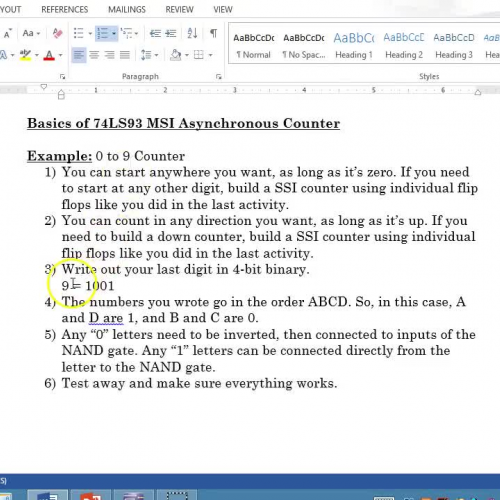Image resolution: width=500 pixels, height=500 pixels.
Task: Toggle the numbered list button
Action: (x=103, y=33)
